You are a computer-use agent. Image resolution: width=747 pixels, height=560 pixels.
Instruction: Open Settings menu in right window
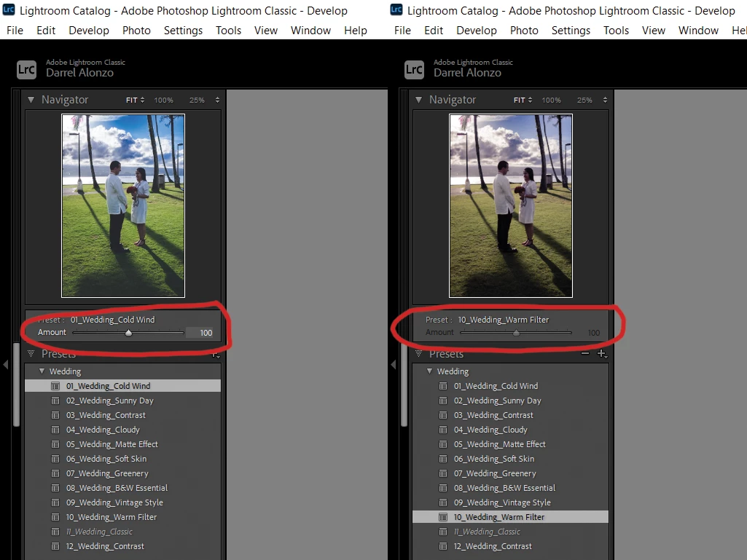pyautogui.click(x=571, y=31)
